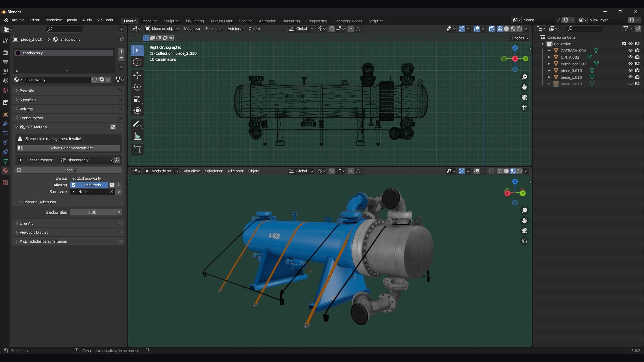Click camera view icon in bottom viewport

[x=524, y=231]
